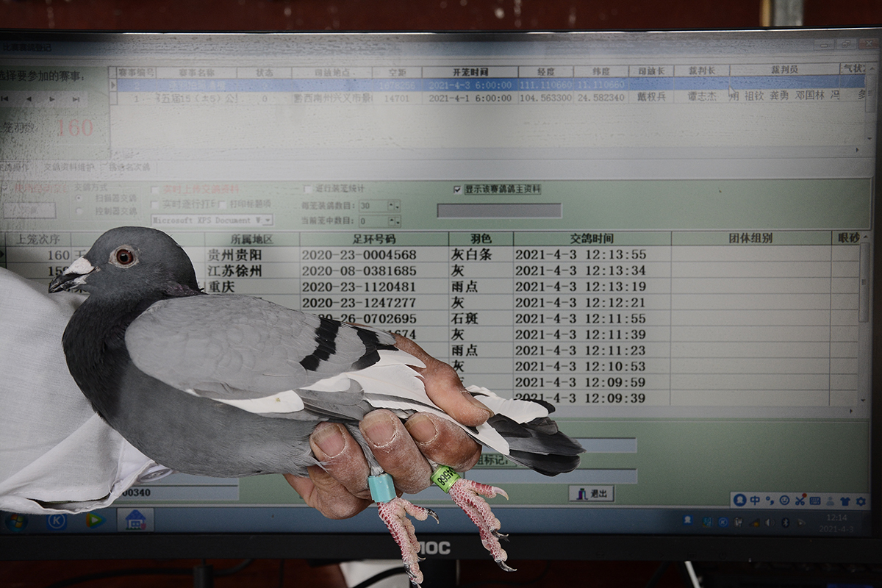Click the 足环号码 column header
Screen dimensions: 882x588
tap(373, 239)
